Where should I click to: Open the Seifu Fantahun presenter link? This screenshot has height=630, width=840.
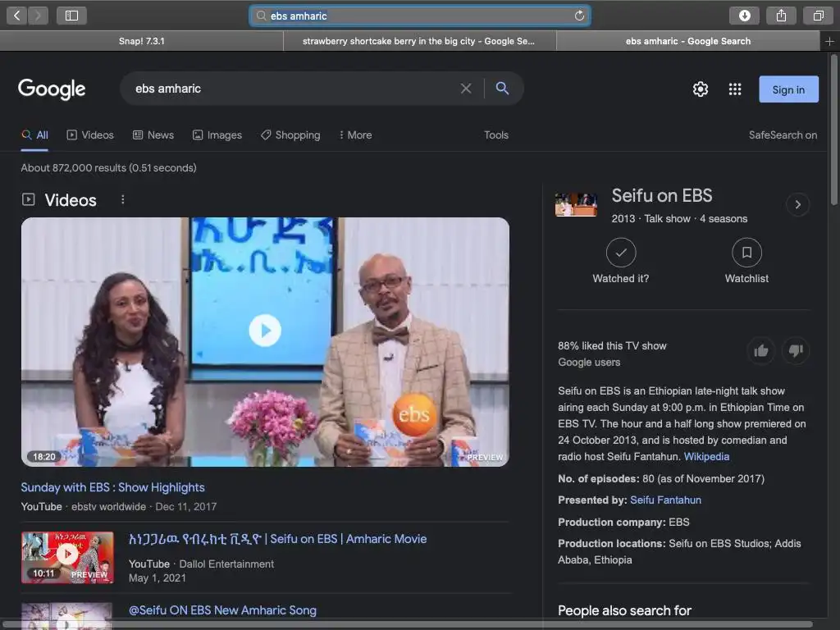coord(665,500)
